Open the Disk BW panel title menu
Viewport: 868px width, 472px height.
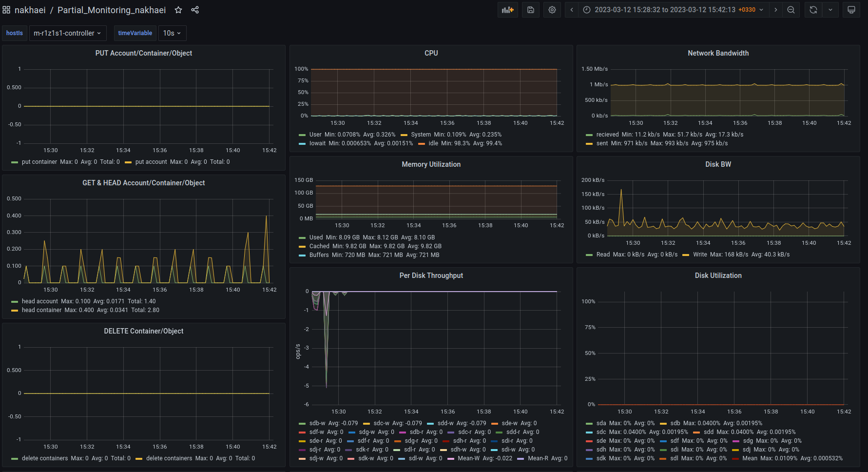(718, 164)
